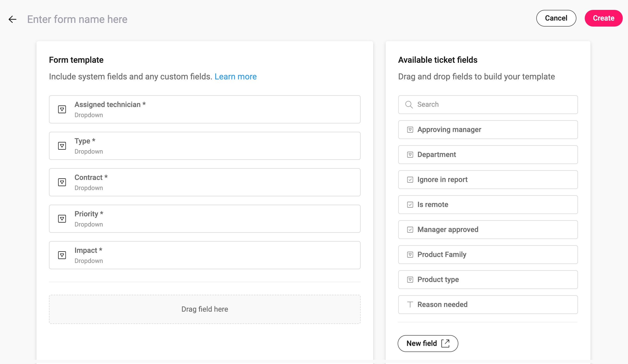Screen dimensions: 628x364
Task: Click the dropdown icon beside Product Family
Action: (410, 254)
